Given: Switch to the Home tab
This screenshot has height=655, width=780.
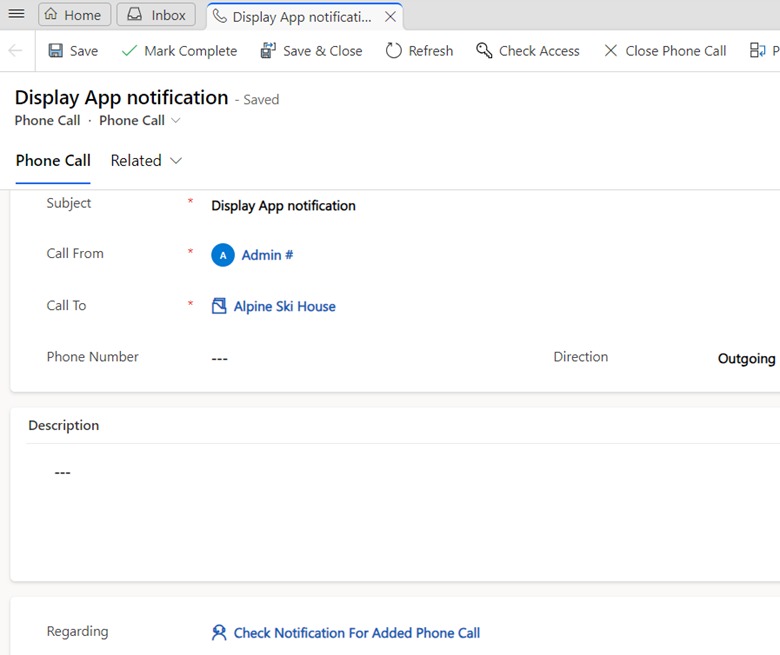Looking at the screenshot, I should pyautogui.click(x=74, y=14).
